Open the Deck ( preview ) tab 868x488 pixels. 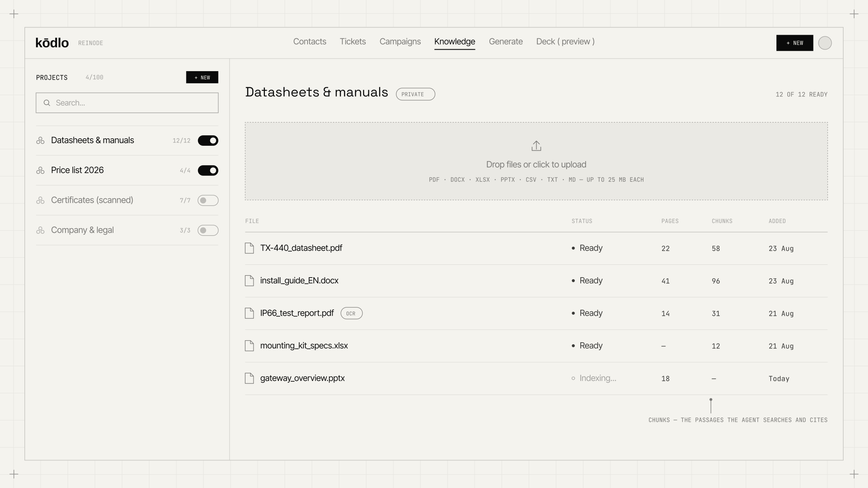(565, 42)
